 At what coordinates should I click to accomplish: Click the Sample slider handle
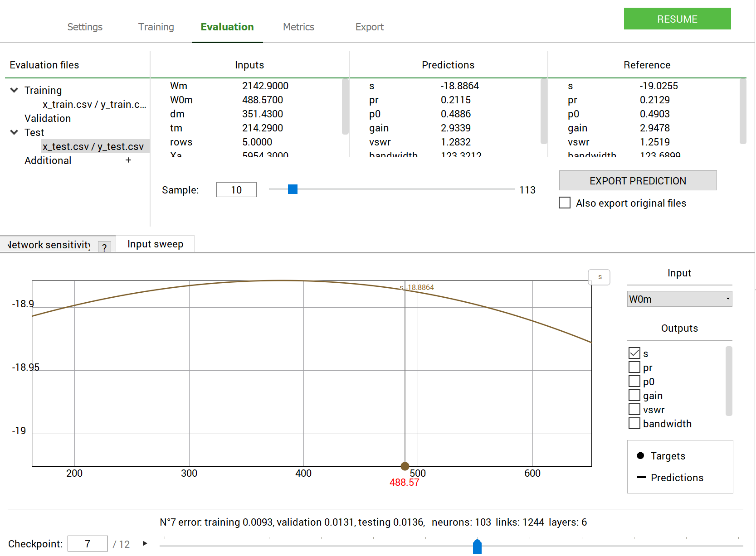293,189
